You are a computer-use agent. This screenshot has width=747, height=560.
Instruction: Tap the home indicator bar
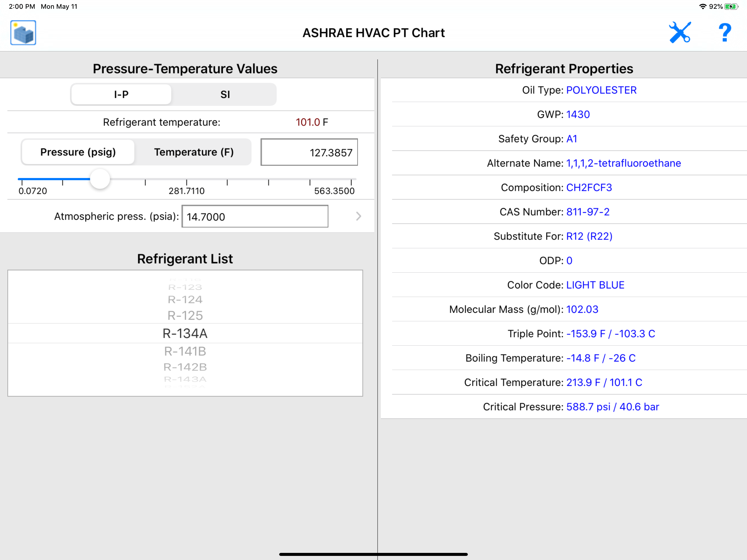[373, 554]
